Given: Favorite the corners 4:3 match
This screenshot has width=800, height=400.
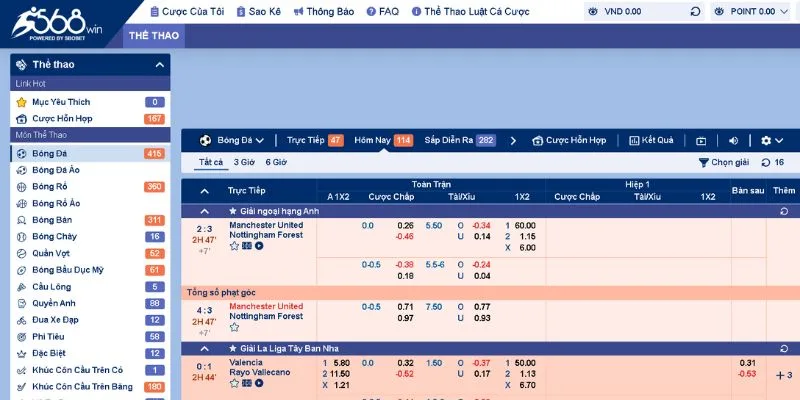Looking at the screenshot, I should [234, 327].
